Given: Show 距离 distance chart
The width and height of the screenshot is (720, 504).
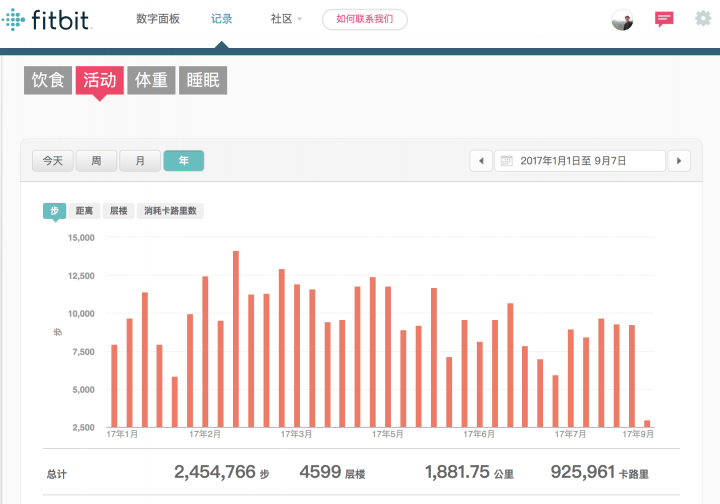Looking at the screenshot, I should 84,211.
